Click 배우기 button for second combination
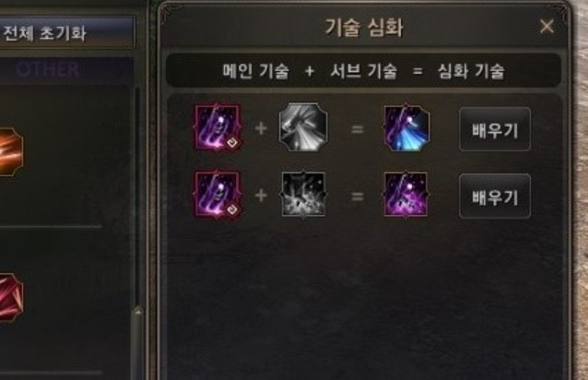Image resolution: width=588 pixels, height=380 pixels. pyautogui.click(x=495, y=196)
